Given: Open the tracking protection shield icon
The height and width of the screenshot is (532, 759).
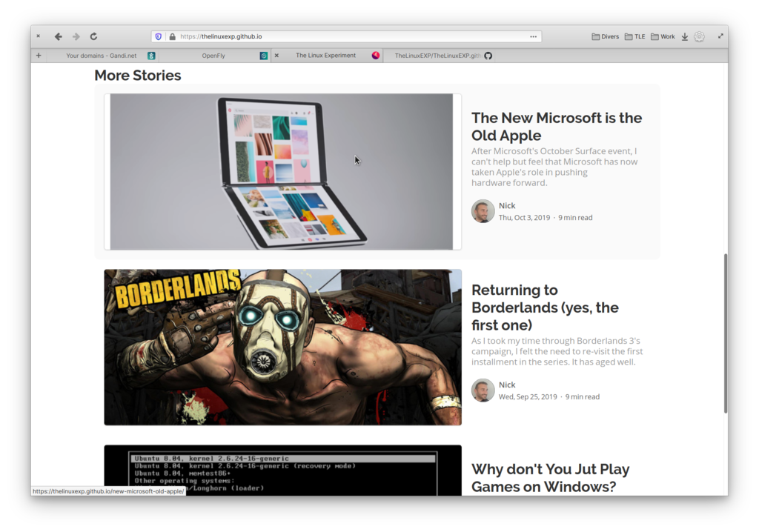Looking at the screenshot, I should [x=159, y=37].
